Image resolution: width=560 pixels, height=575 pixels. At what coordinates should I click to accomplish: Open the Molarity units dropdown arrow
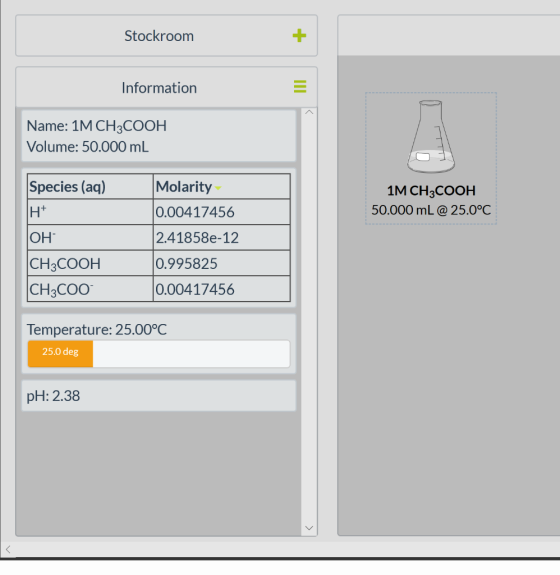pos(218,188)
